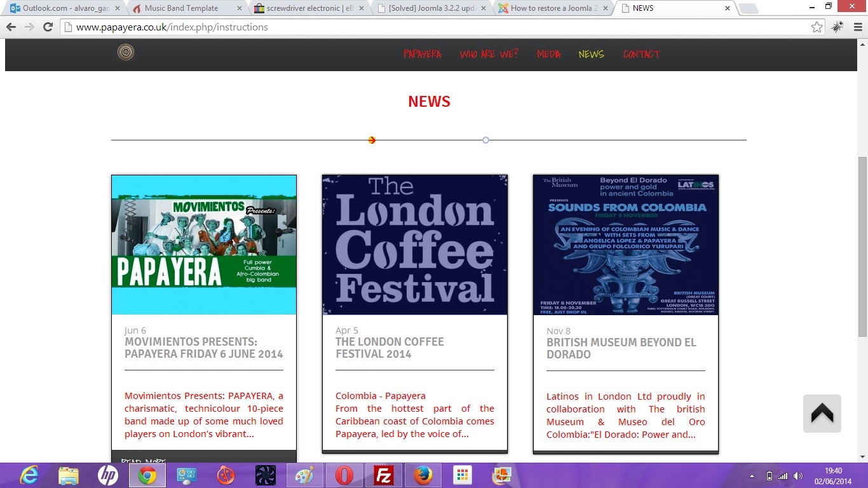Click the Chrome taskbar icon
The width and height of the screenshot is (868, 488).
point(147,475)
